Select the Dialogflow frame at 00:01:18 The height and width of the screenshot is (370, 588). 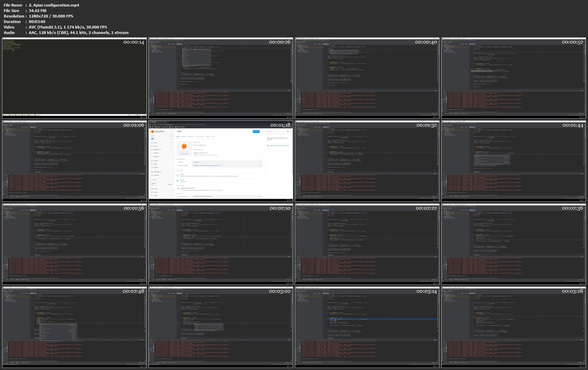point(221,161)
